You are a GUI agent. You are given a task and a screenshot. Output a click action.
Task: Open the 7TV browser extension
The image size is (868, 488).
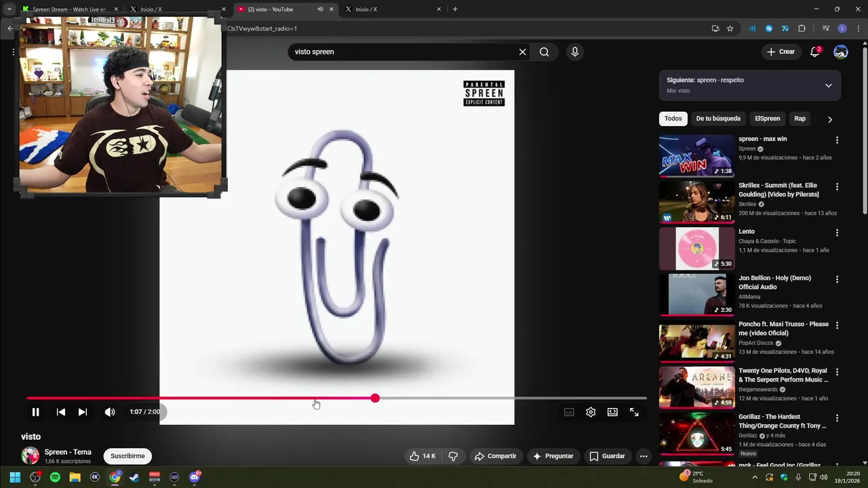(x=785, y=28)
